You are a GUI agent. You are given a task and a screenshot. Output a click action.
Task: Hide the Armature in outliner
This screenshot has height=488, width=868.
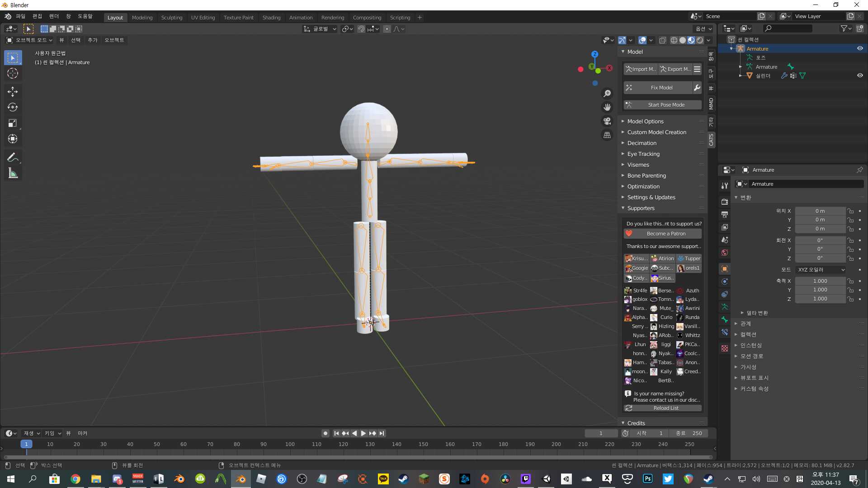click(860, 48)
